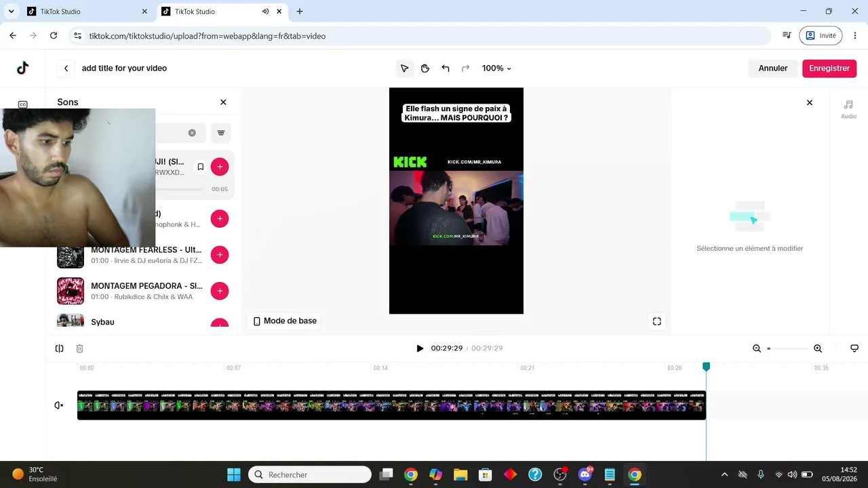Save with the Enregistrer button
This screenshot has width=868, height=488.
[x=829, y=68]
